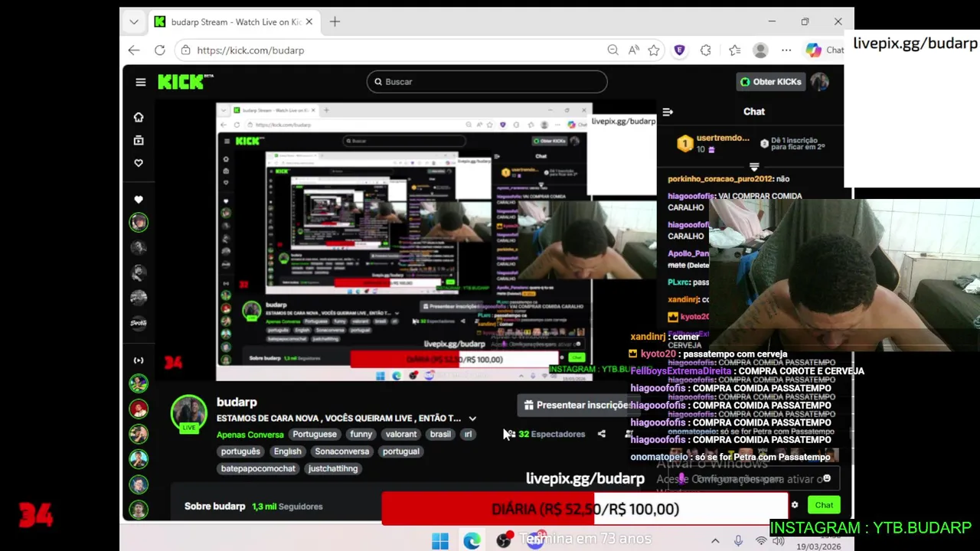Open the Apenas Conversa category link
This screenshot has height=551, width=980.
pos(250,435)
